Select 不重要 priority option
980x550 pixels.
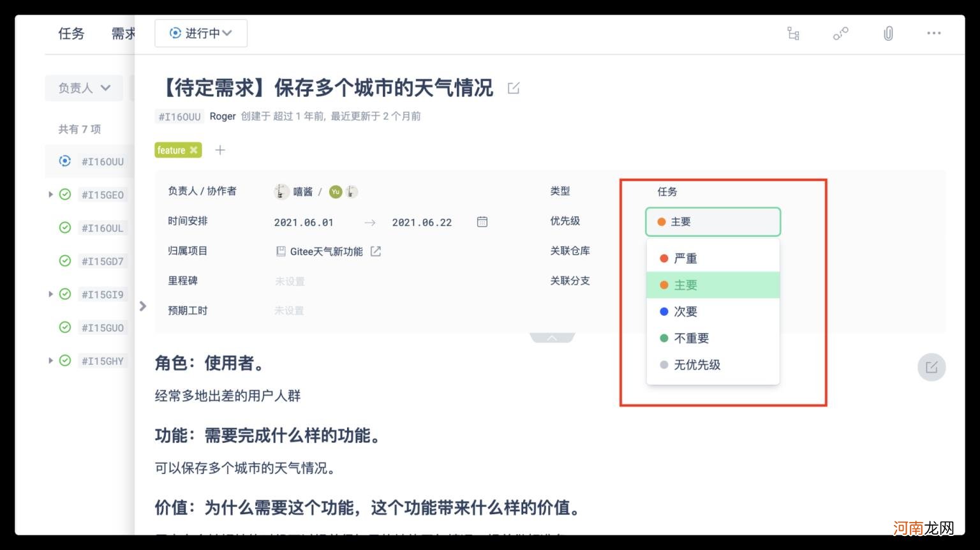pyautogui.click(x=713, y=338)
